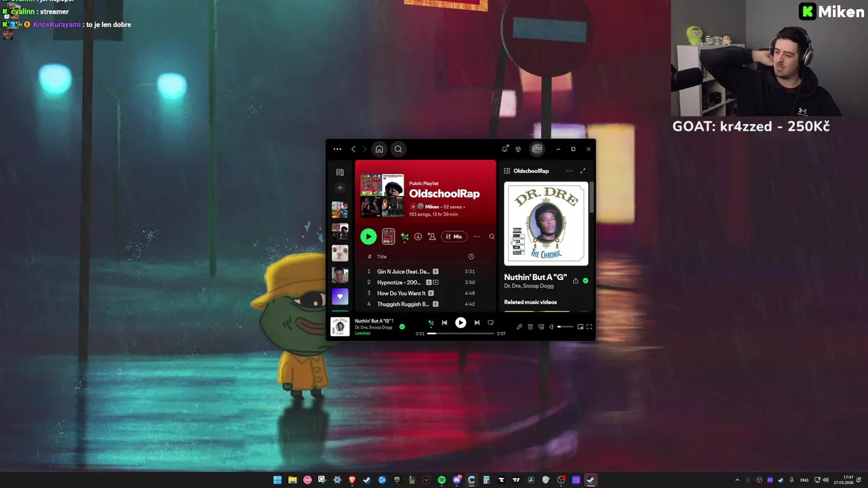Open the Spotify three-dots app menu
Viewport: 868px width, 488px height.
pos(337,149)
